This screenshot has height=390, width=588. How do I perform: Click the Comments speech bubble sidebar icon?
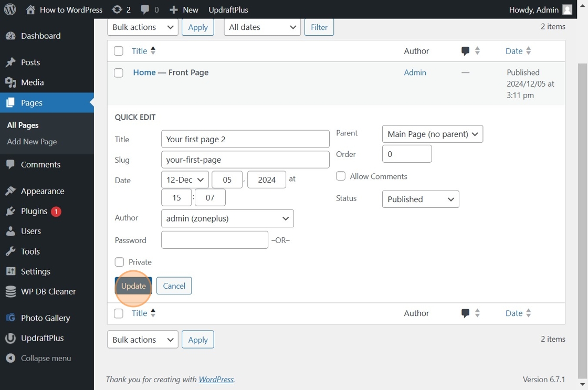(10, 164)
